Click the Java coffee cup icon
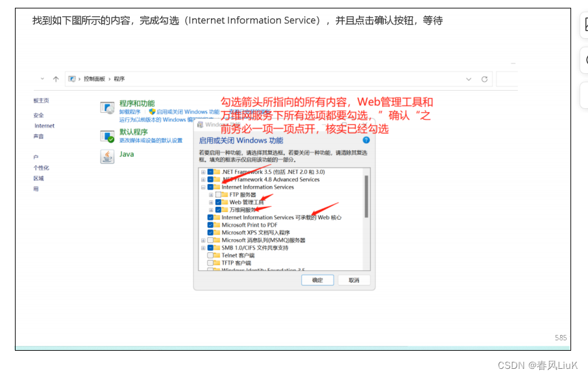This screenshot has width=588, height=376. click(107, 156)
